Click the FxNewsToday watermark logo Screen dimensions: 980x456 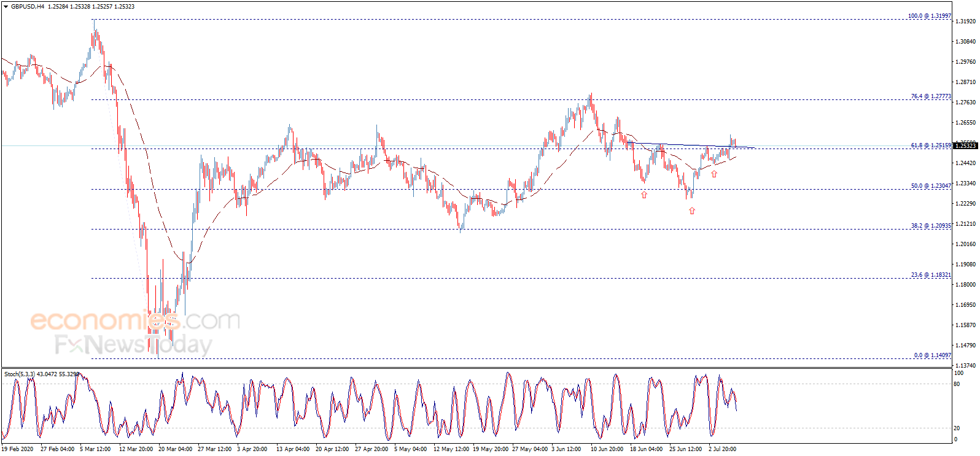click(133, 345)
